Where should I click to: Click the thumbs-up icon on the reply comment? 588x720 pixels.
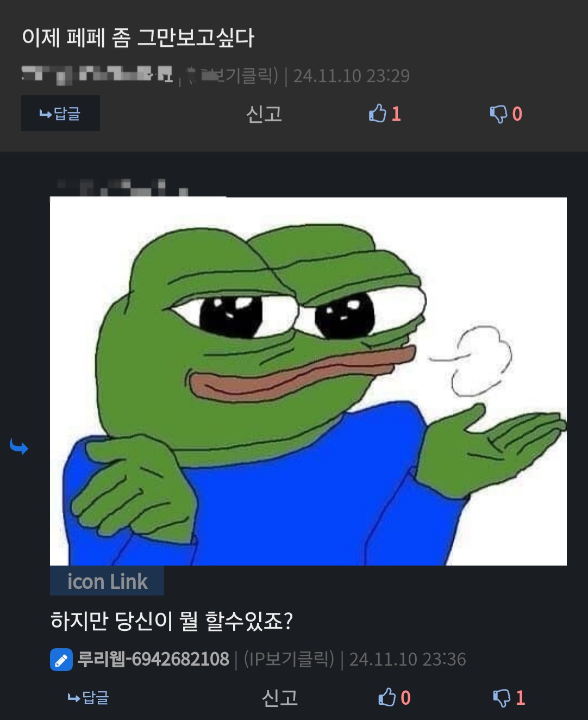386,697
